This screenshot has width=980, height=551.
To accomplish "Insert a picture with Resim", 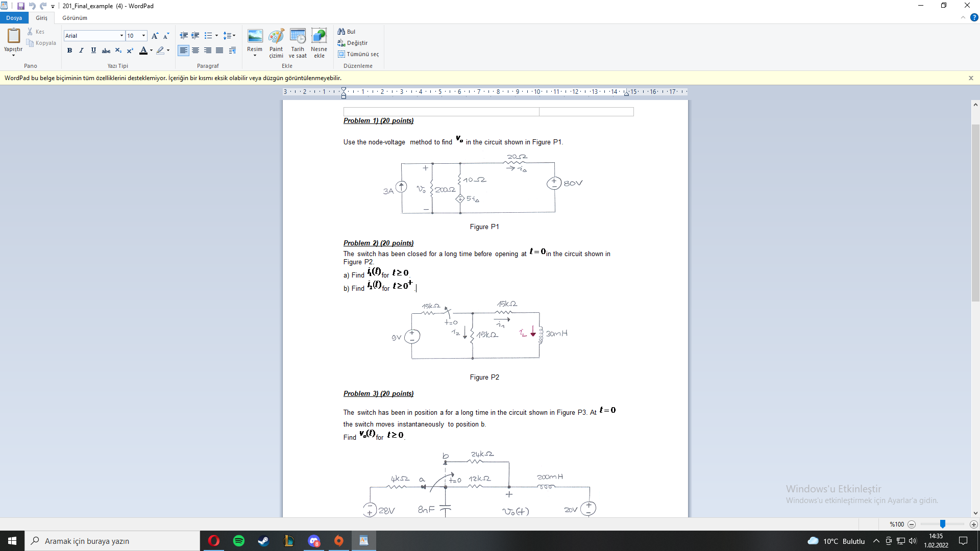I will (x=255, y=37).
